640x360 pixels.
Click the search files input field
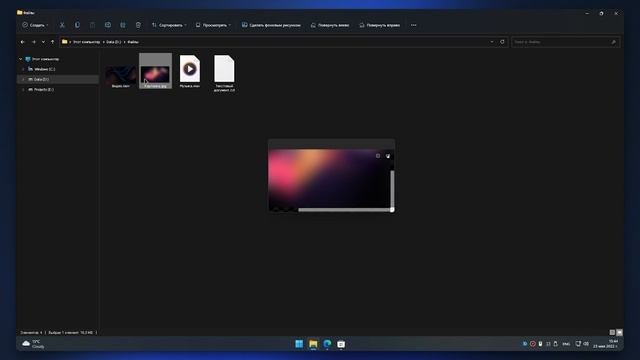[x=565, y=42]
